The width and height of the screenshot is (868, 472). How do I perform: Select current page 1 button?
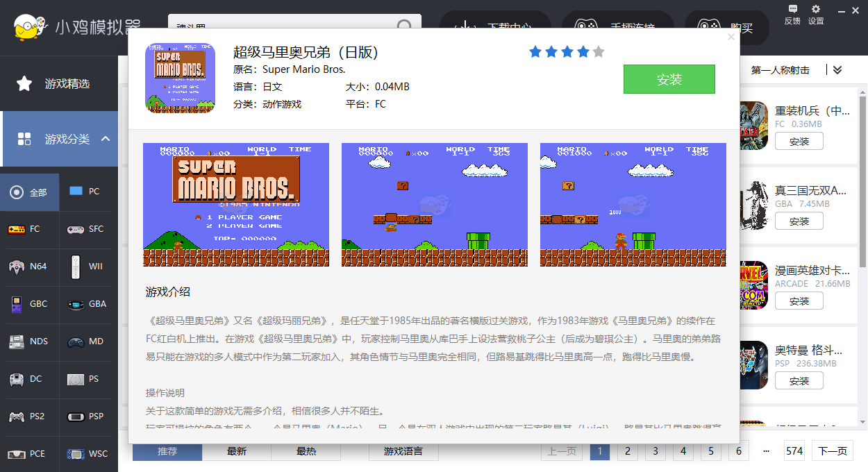pyautogui.click(x=600, y=451)
